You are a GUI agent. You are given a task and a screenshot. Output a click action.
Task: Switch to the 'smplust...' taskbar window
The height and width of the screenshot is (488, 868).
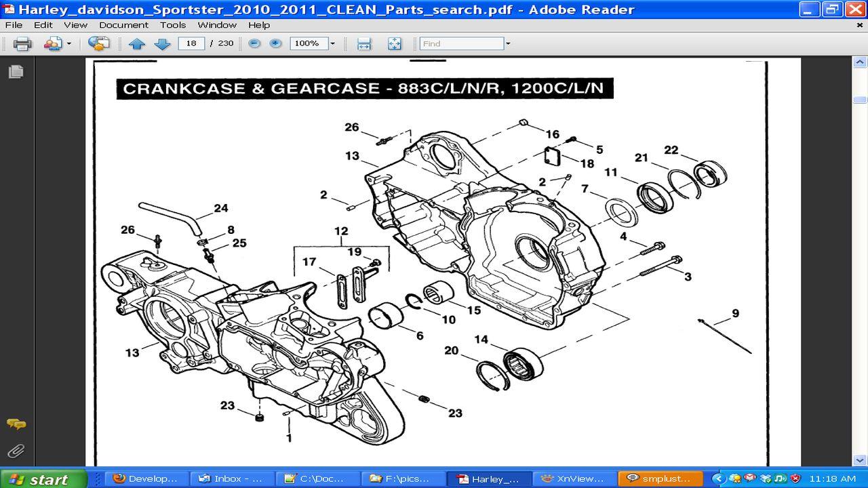coord(660,479)
